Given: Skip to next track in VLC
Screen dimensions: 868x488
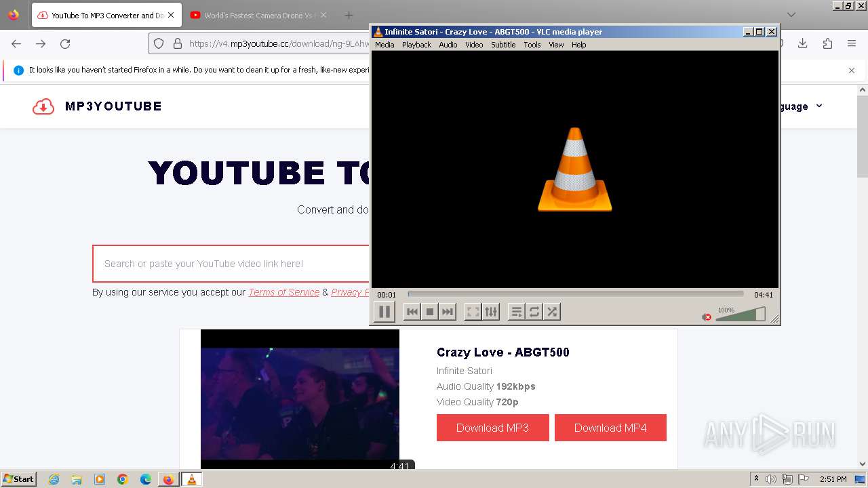Looking at the screenshot, I should (x=447, y=312).
